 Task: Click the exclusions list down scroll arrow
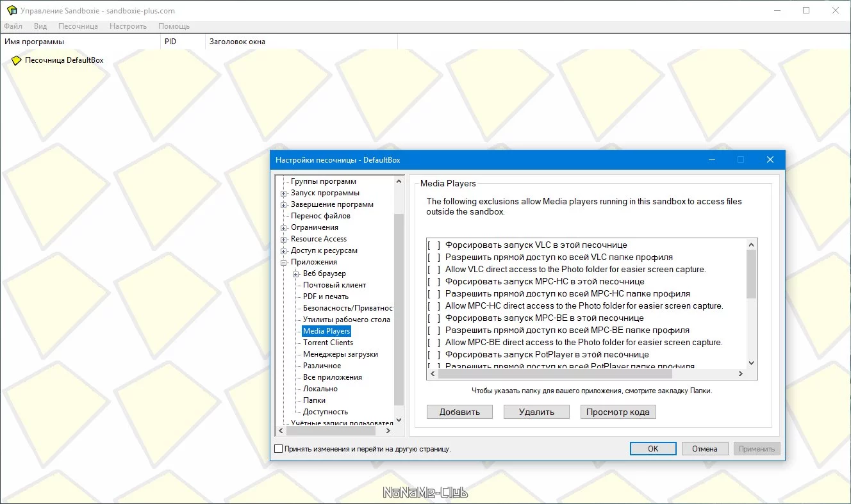tap(752, 362)
